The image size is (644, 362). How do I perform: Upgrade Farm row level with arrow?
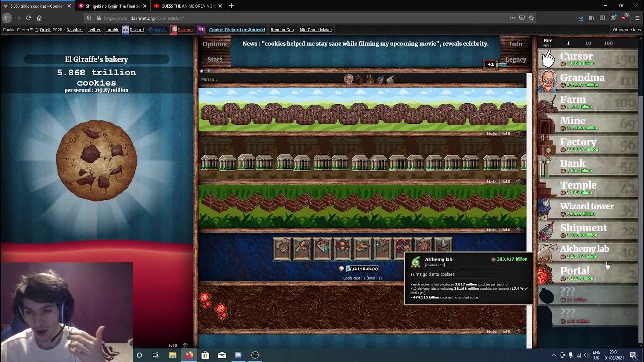point(519,133)
